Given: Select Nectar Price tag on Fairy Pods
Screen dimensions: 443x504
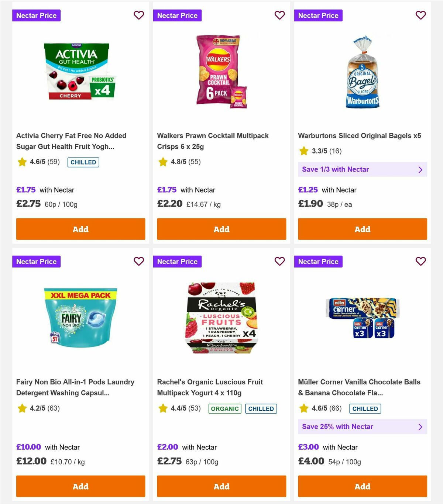Looking at the screenshot, I should point(36,261).
